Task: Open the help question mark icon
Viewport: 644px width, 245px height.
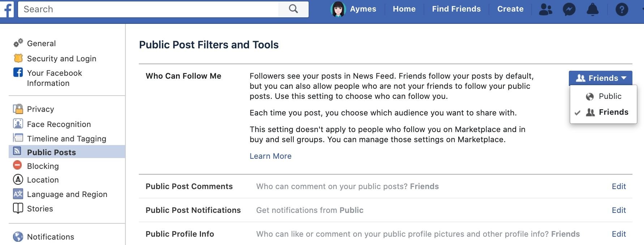Action: click(x=622, y=9)
